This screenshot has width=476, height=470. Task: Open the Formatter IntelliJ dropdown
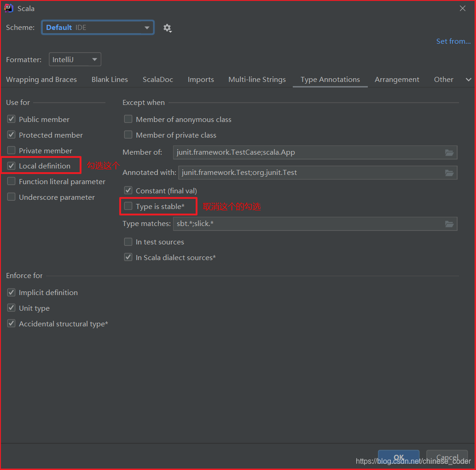[75, 59]
